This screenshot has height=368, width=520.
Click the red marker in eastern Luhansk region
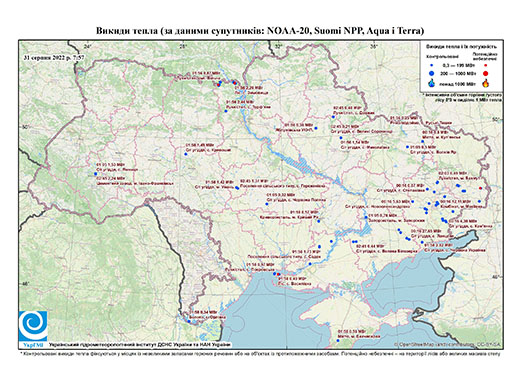point(480,188)
